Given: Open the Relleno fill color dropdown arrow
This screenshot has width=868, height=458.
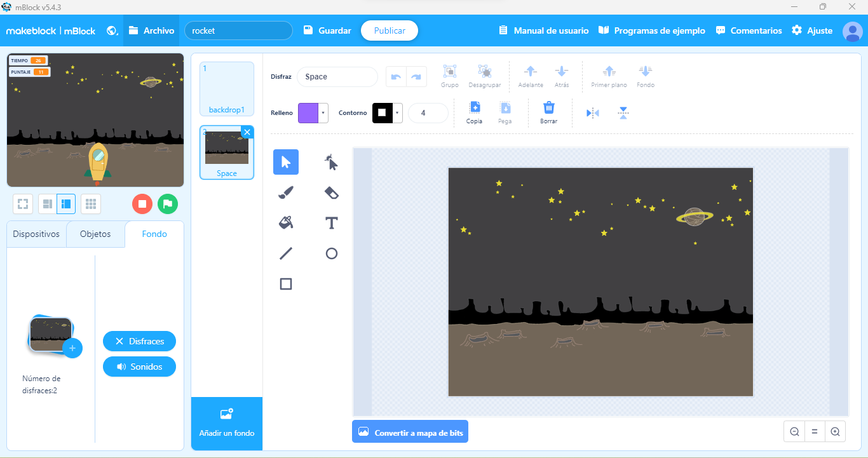Looking at the screenshot, I should (x=323, y=113).
